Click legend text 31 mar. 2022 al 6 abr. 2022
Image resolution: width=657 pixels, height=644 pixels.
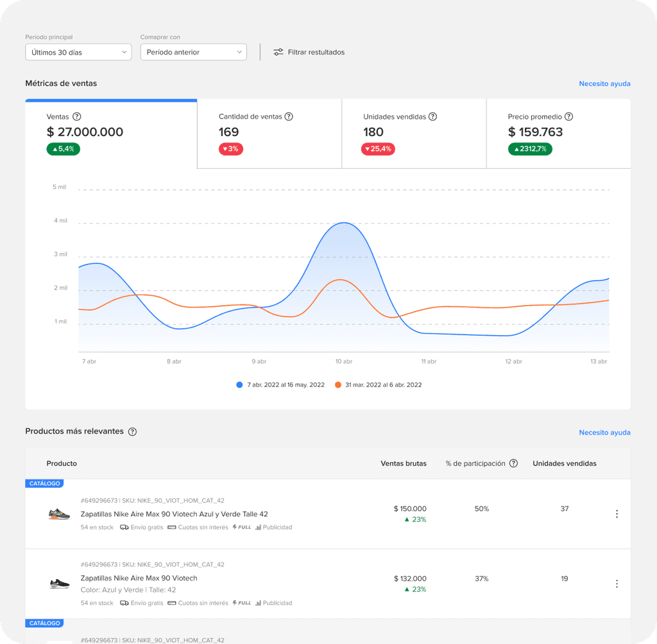(384, 385)
